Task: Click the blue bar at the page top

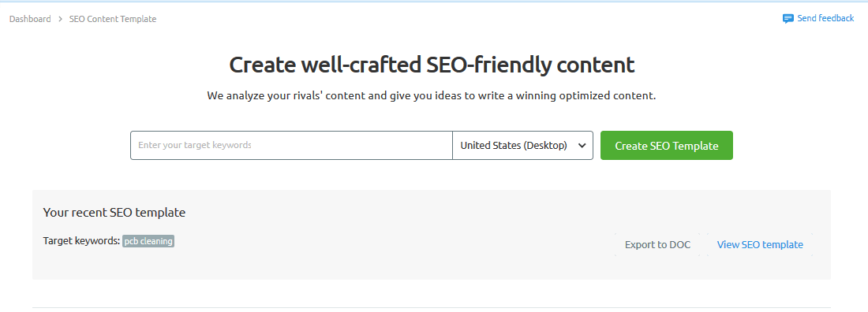Action: 434,1
